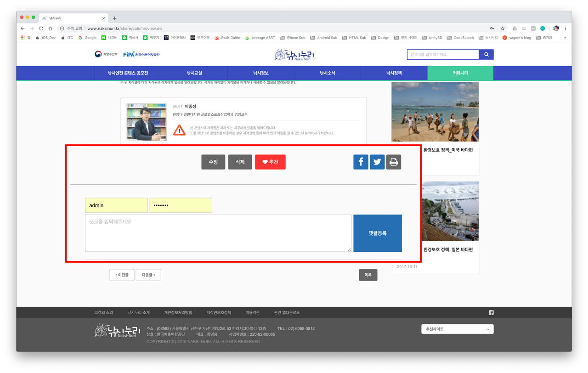Viewport: 588px width, 373px height.
Task: Share the post on Twitter
Action: pos(377,162)
